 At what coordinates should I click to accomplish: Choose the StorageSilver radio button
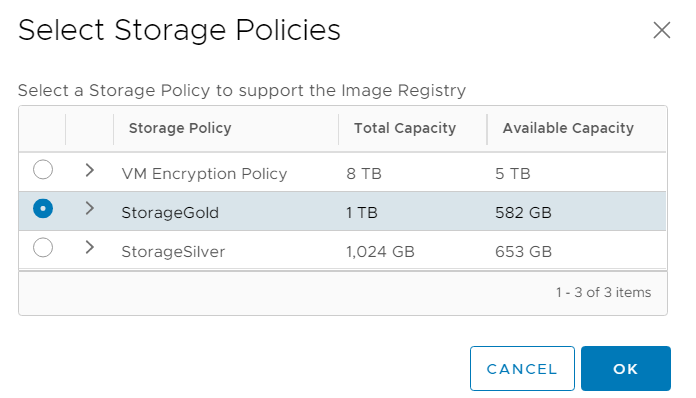click(x=43, y=247)
